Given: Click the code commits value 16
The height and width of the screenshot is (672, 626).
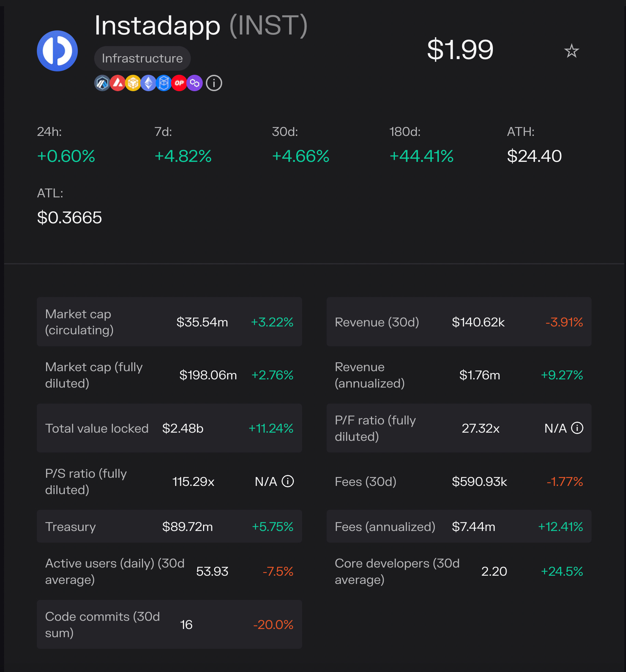Looking at the screenshot, I should pyautogui.click(x=186, y=625).
